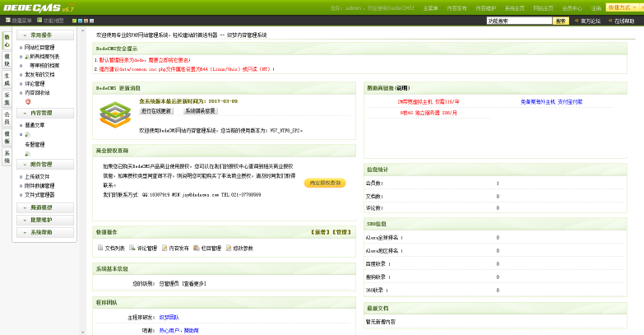The image size is (644, 335).
Task: Click the arrow icon beside 官方论坛
Action: pos(577,21)
